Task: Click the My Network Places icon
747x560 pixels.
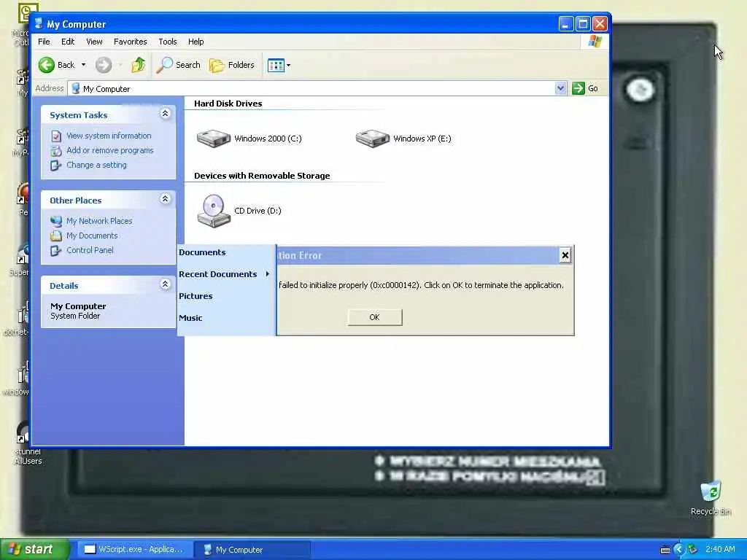Action: tap(55, 222)
